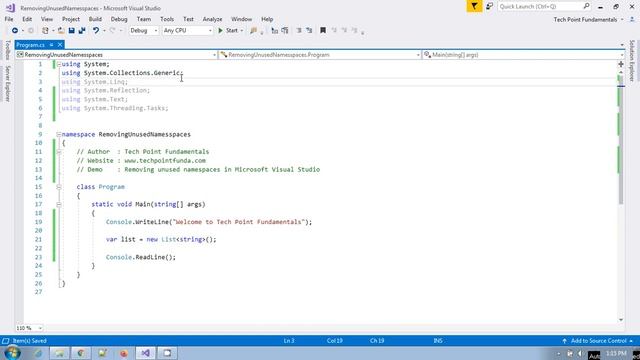640x360 pixels.
Task: Open the Debug menu
Action: pyautogui.click(x=119, y=19)
